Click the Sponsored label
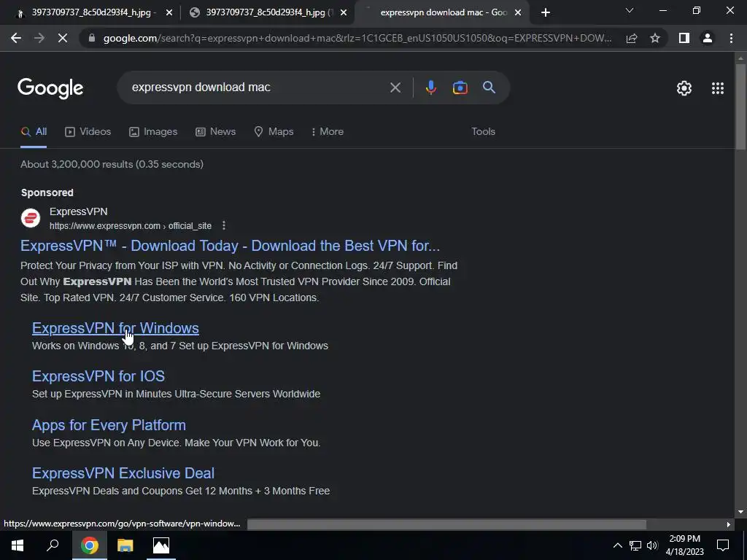 [47, 192]
